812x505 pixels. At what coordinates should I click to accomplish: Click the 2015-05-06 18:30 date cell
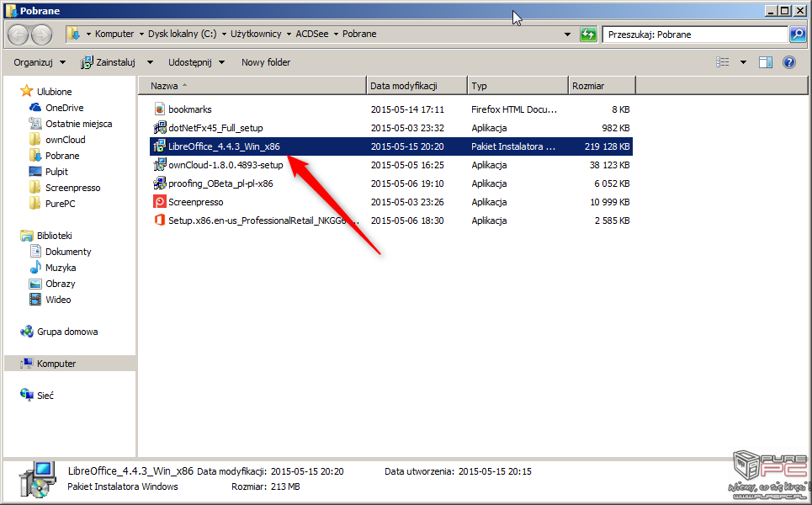(x=407, y=221)
